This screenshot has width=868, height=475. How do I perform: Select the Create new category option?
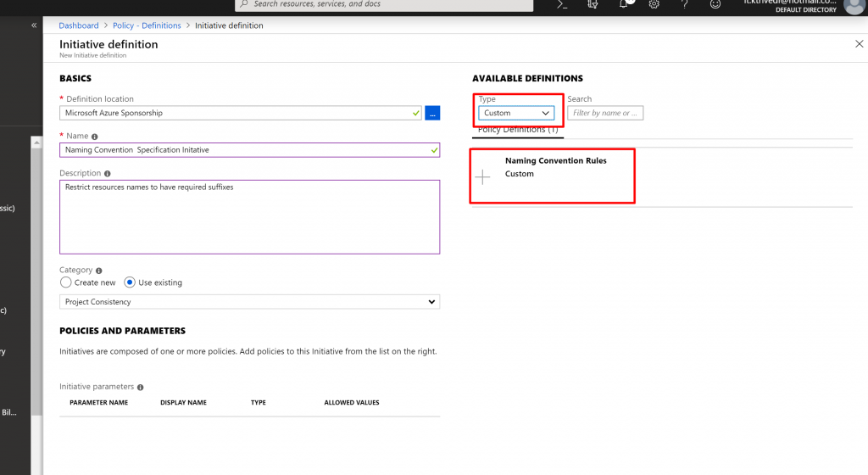(x=66, y=282)
